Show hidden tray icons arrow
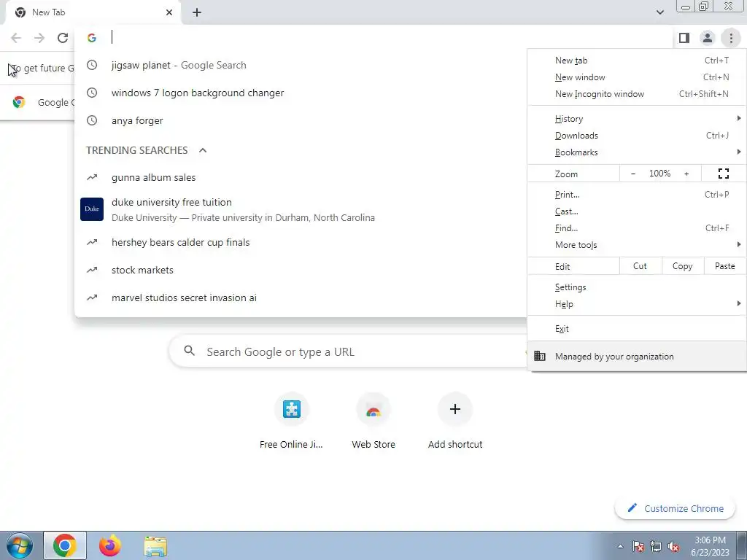 coord(620,547)
